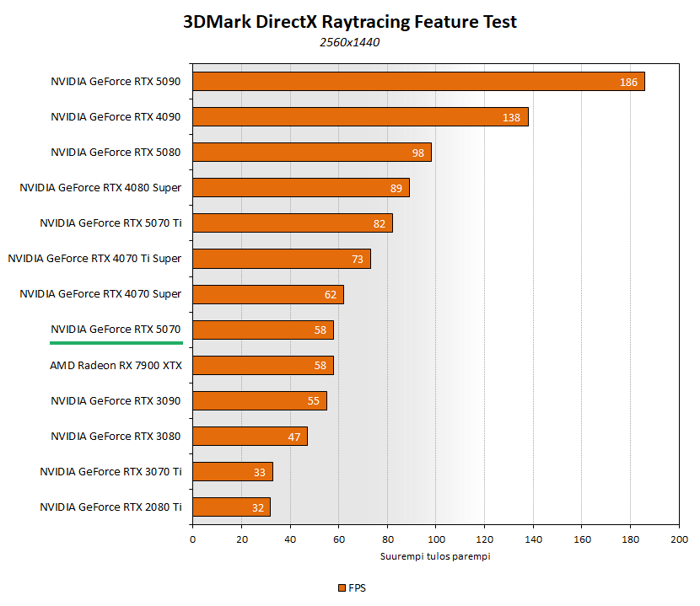This screenshot has width=700, height=606.
Task: Click the NVIDIA GeForce RTX 4080 Super label
Action: click(x=100, y=188)
